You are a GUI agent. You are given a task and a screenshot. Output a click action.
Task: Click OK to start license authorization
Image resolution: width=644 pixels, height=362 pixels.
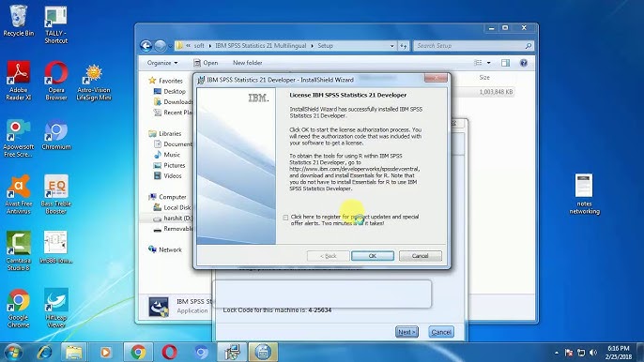373,256
